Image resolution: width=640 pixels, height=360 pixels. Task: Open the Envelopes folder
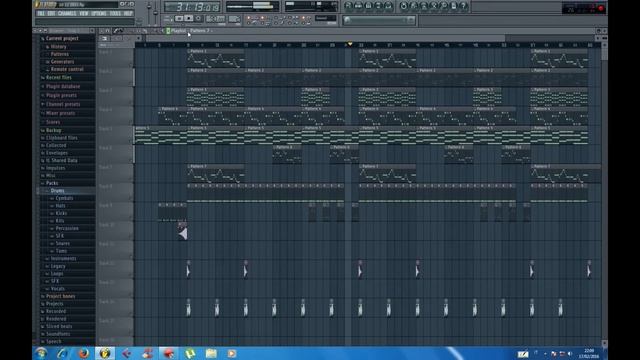coord(57,153)
